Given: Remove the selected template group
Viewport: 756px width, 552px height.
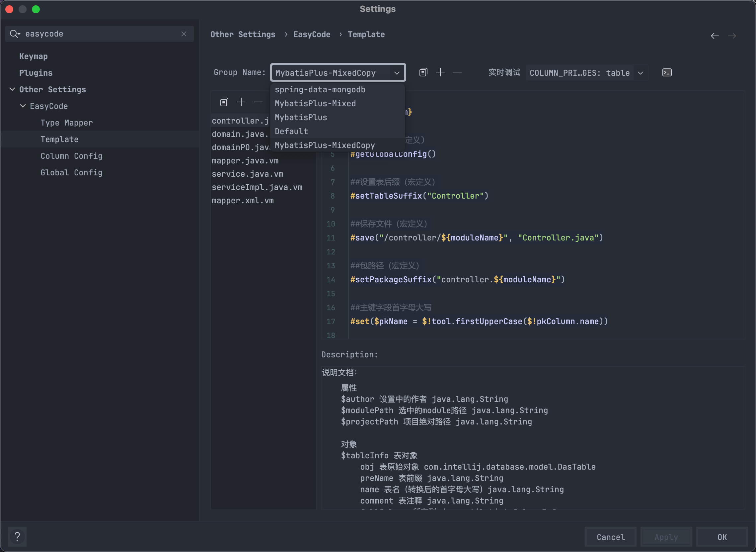Looking at the screenshot, I should 457,72.
